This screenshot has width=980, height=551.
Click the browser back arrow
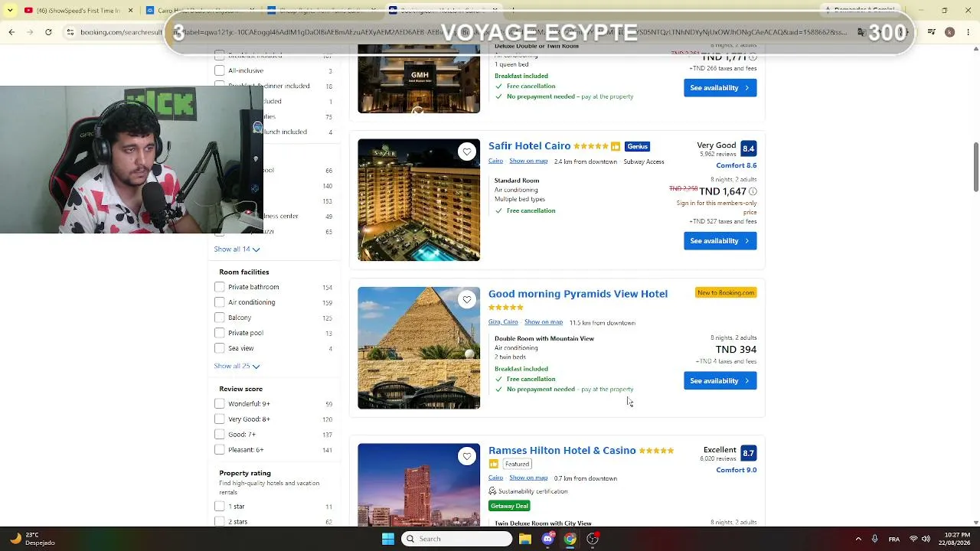[x=11, y=32]
